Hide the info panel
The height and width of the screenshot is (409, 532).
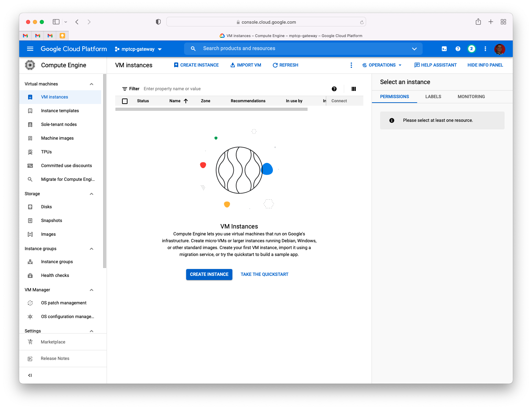coord(485,65)
